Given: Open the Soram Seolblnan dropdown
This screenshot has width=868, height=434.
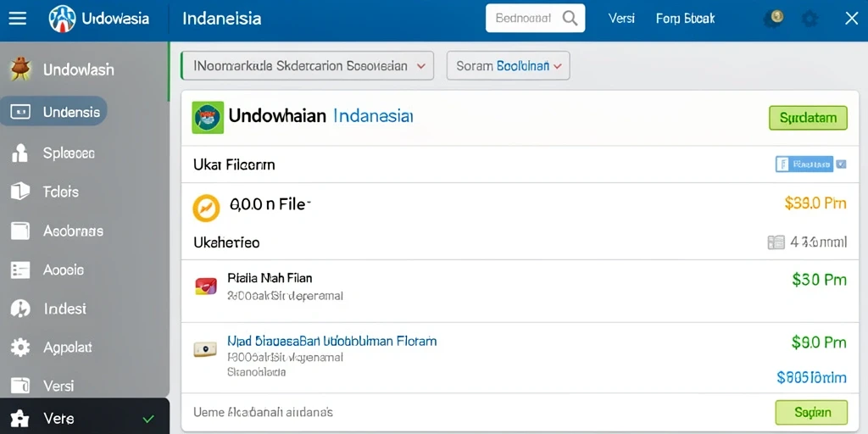Looking at the screenshot, I should point(509,66).
